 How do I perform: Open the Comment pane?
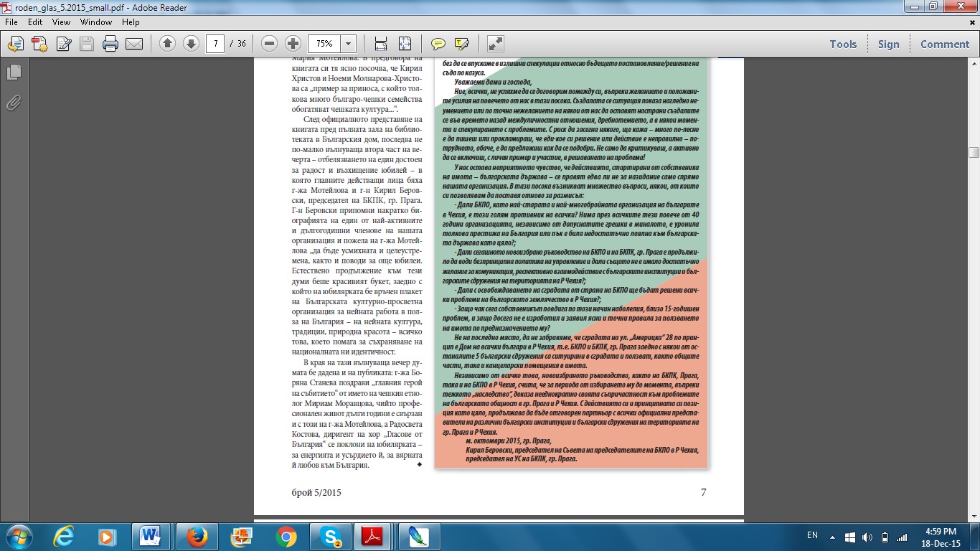coord(944,44)
